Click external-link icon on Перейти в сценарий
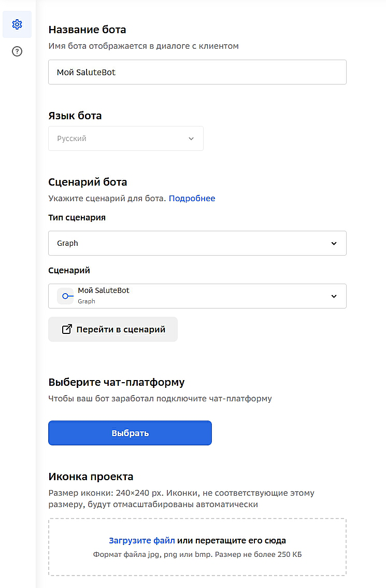This screenshot has width=386, height=588. [67, 329]
